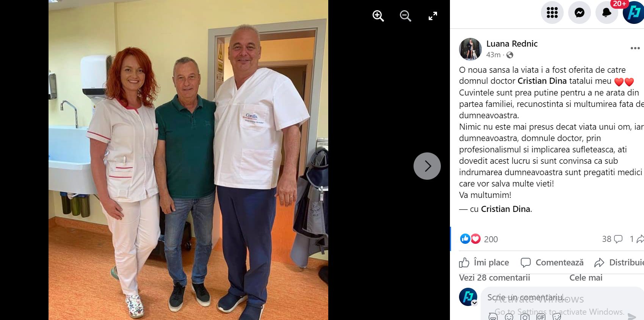Click the Comentează button
644x320 pixels.
[552, 262]
